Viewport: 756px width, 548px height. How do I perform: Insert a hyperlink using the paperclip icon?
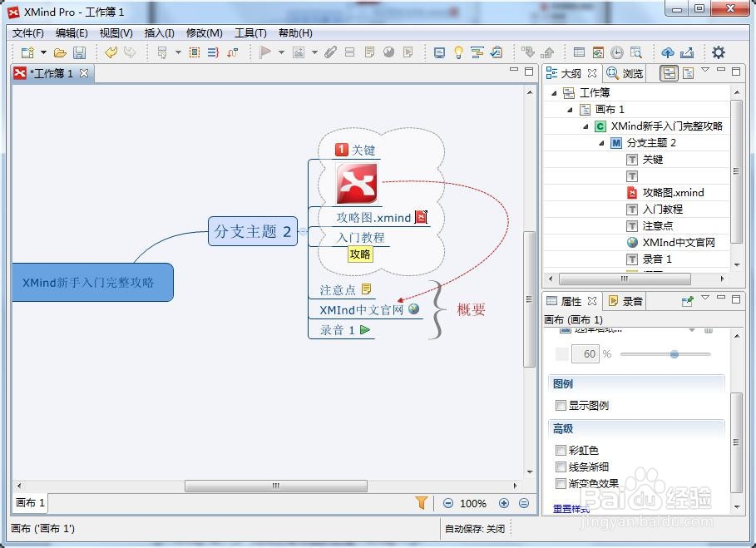(330, 52)
